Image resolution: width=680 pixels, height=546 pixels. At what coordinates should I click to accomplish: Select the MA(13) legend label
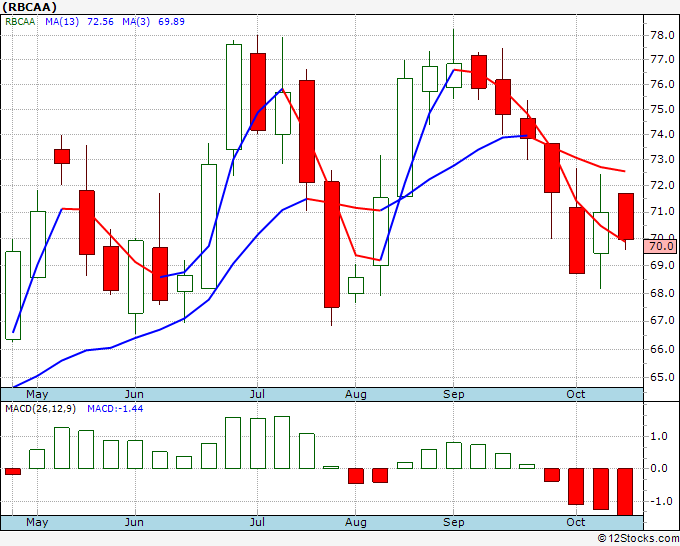(62, 21)
